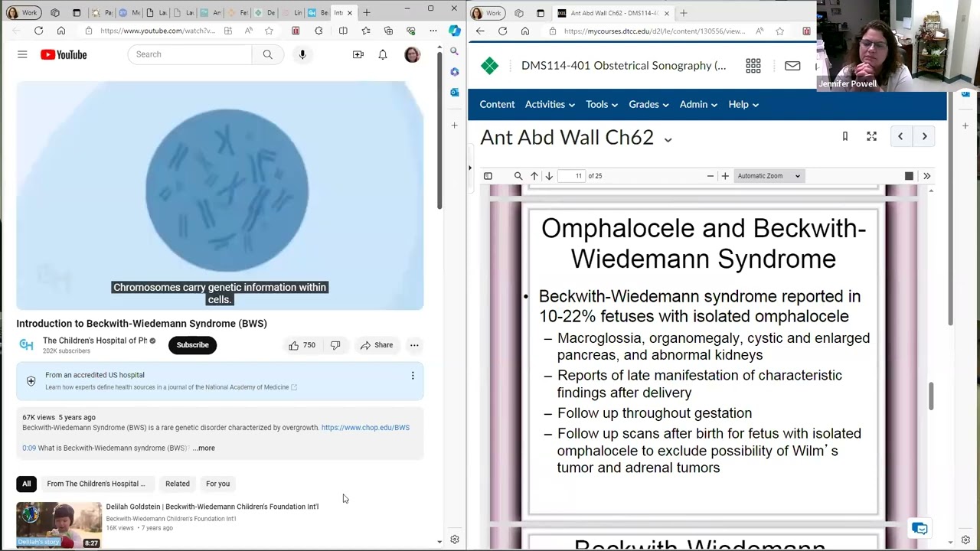The width and height of the screenshot is (980, 551).
Task: Open the Automatic Zoom dropdown
Action: pyautogui.click(x=769, y=176)
